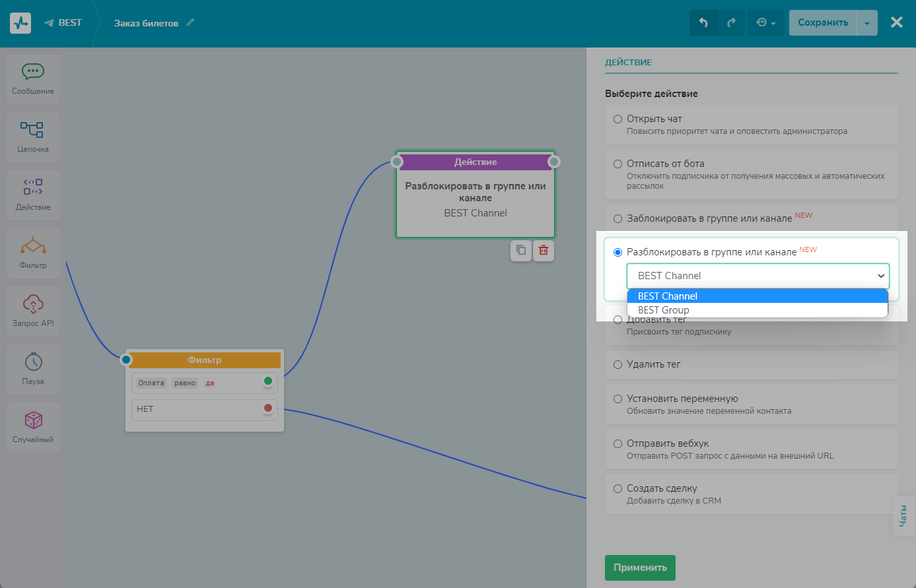The height and width of the screenshot is (588, 916).
Task: Open the Оплата равно да condition
Action: [x=205, y=383]
